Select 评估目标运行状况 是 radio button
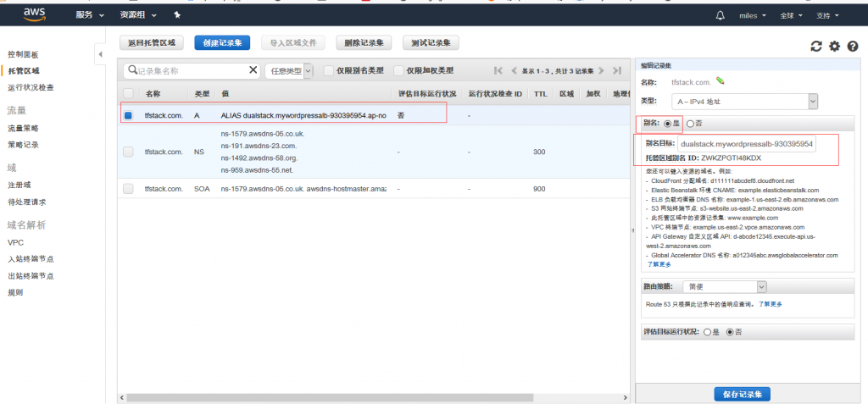Viewport: 868px width, 404px height. [707, 332]
